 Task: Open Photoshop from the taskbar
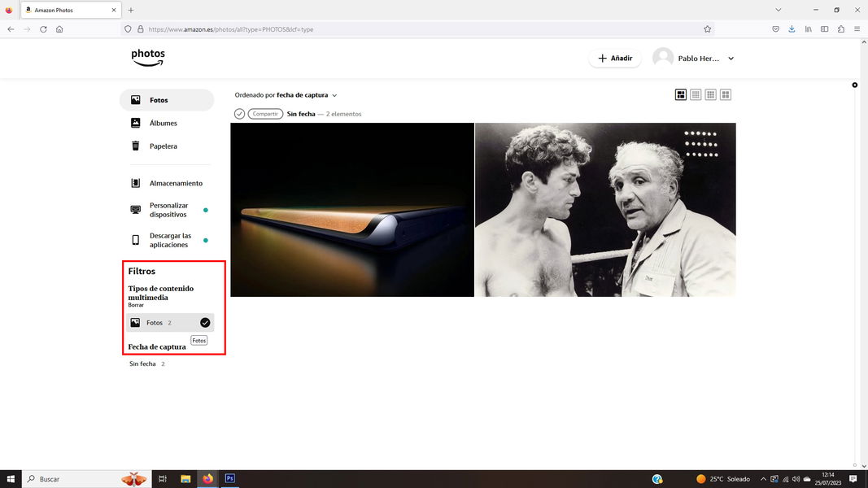(229, 478)
